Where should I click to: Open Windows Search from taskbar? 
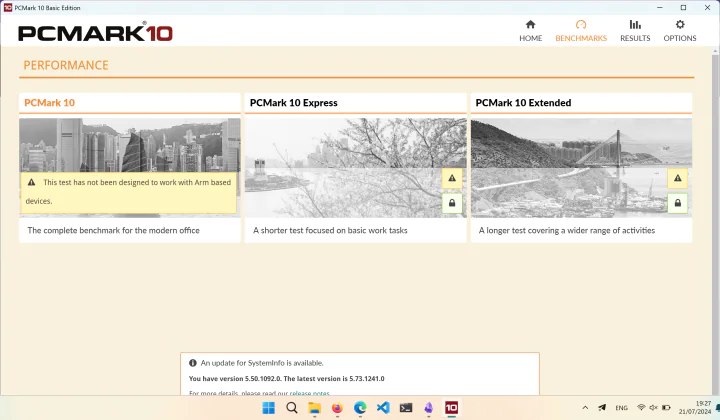pyautogui.click(x=292, y=408)
